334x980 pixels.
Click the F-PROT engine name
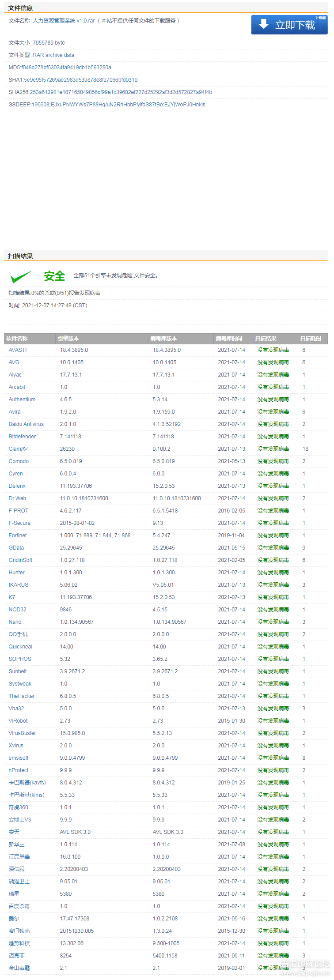tap(19, 511)
